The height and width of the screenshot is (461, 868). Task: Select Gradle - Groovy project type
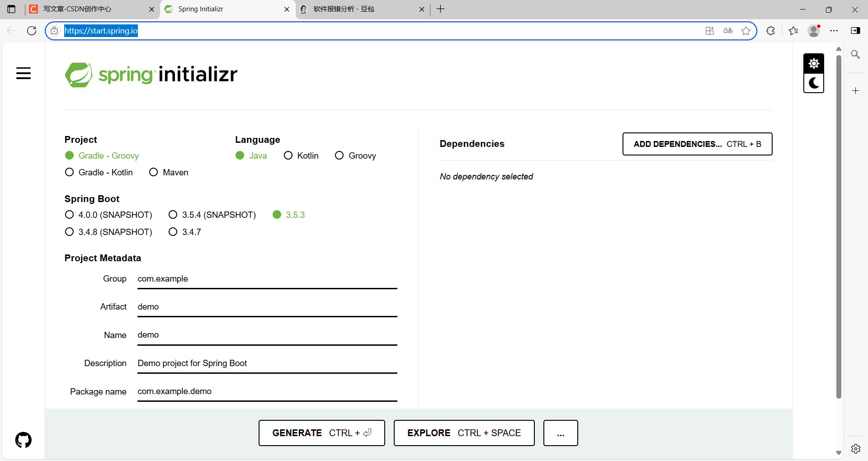[102, 155]
